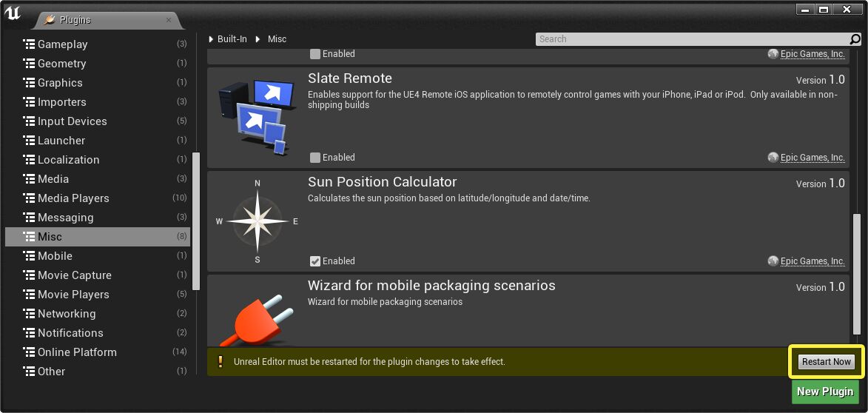Viewport: 868px width, 413px height.
Task: Click the Restart Now button
Action: (x=826, y=362)
